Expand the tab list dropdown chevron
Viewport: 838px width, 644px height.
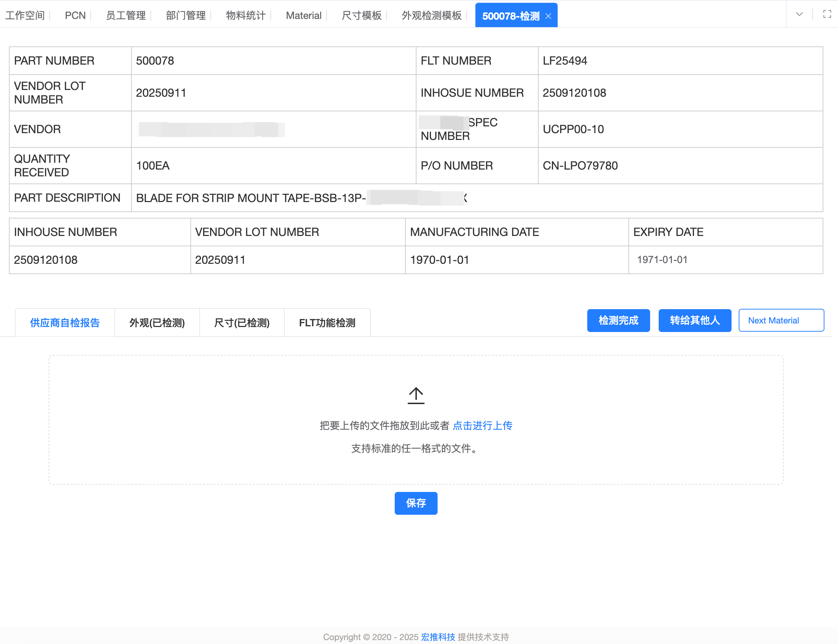coord(799,15)
